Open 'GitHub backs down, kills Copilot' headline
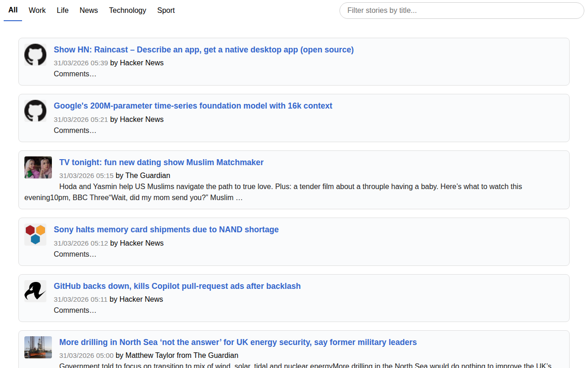The width and height of the screenshot is (588, 368). tap(177, 286)
